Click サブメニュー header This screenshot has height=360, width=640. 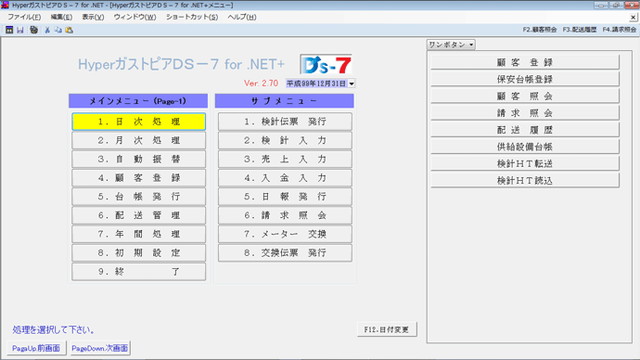(x=284, y=101)
